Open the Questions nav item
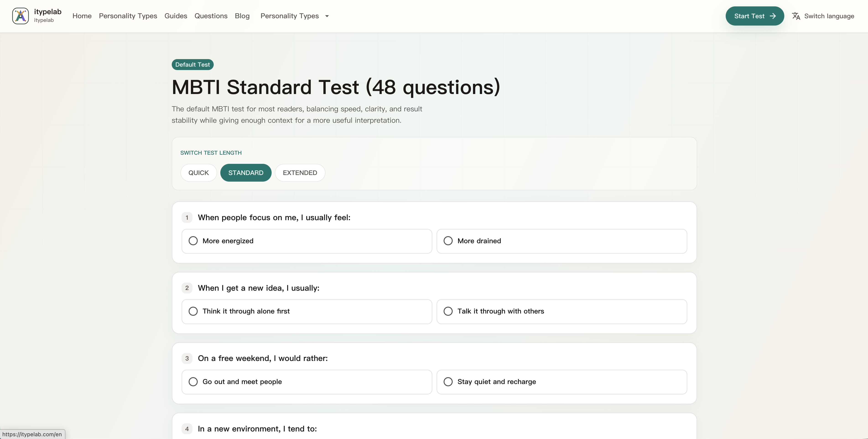This screenshot has width=868, height=439. pyautogui.click(x=211, y=16)
